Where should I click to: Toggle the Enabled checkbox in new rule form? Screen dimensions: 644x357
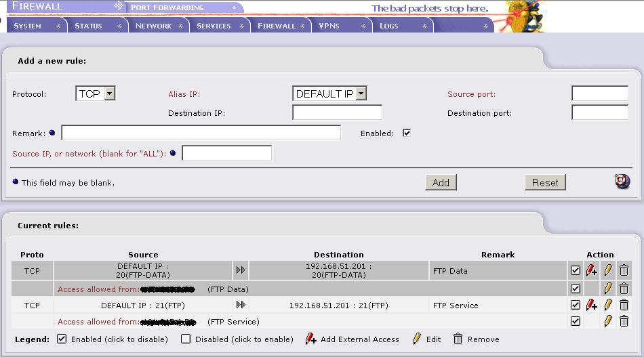coord(407,133)
